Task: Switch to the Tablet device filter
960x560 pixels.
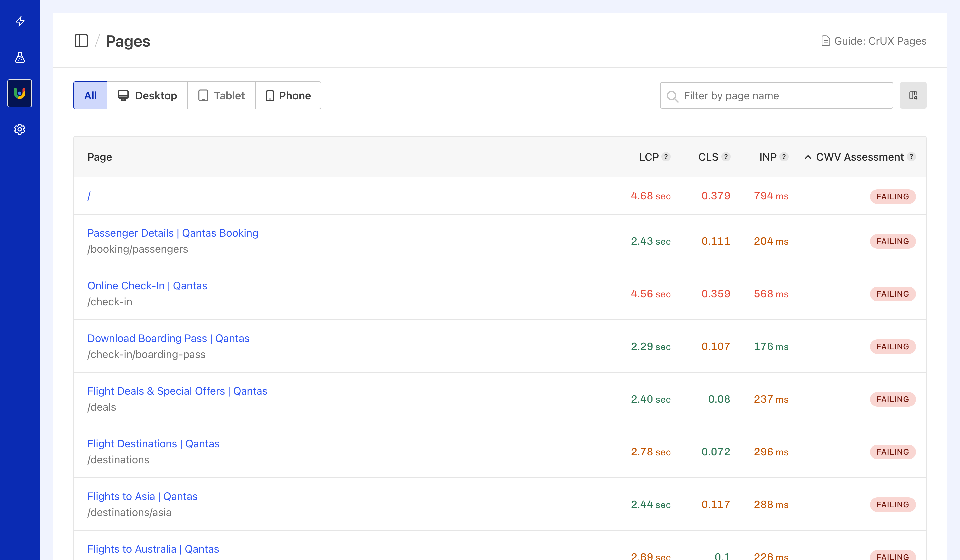Action: [x=221, y=95]
